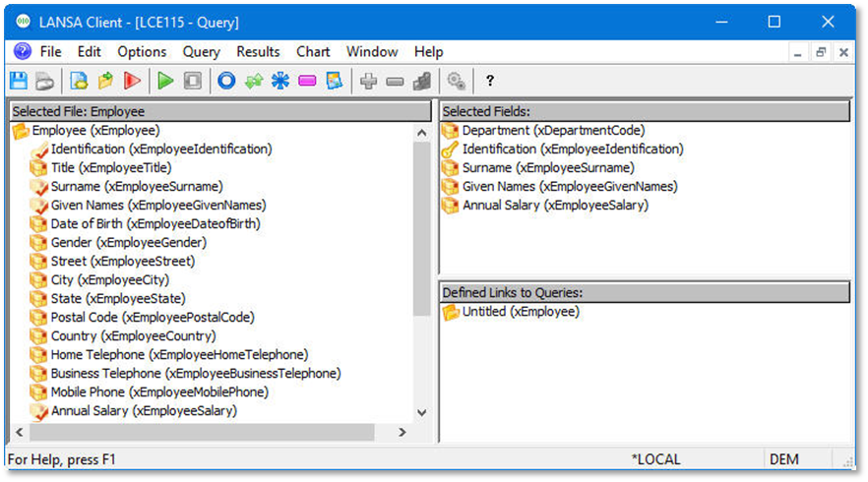Select City (xEmployeeCity) field

click(99, 280)
